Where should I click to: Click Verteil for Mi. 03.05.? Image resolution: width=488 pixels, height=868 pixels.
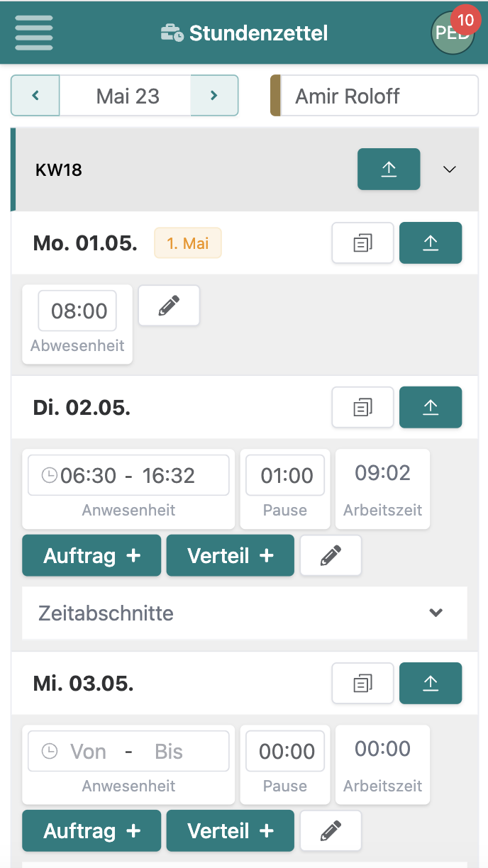coord(230,830)
